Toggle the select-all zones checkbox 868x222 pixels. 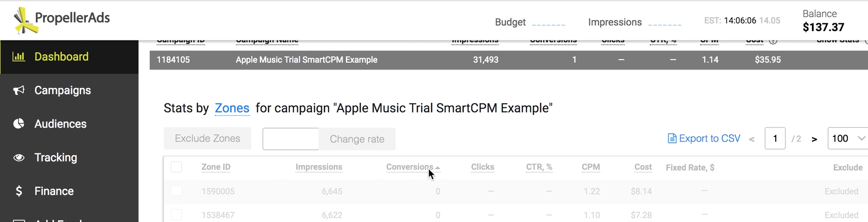176,167
